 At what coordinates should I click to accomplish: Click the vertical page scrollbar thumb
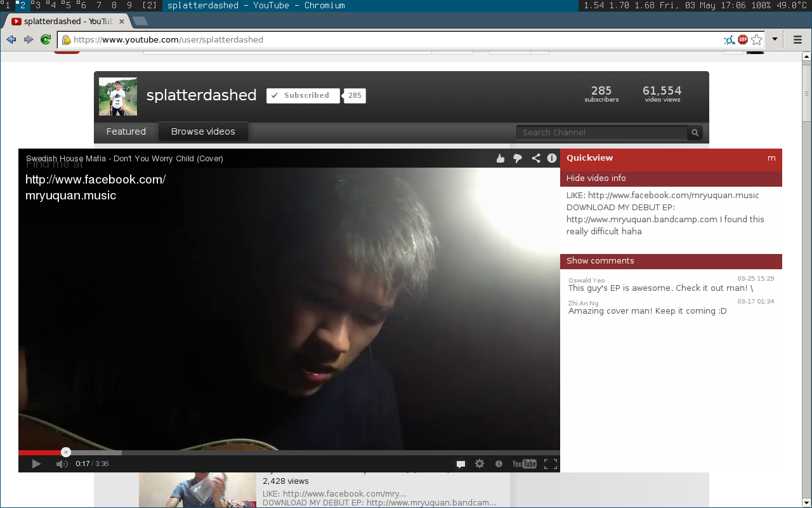coord(806,92)
